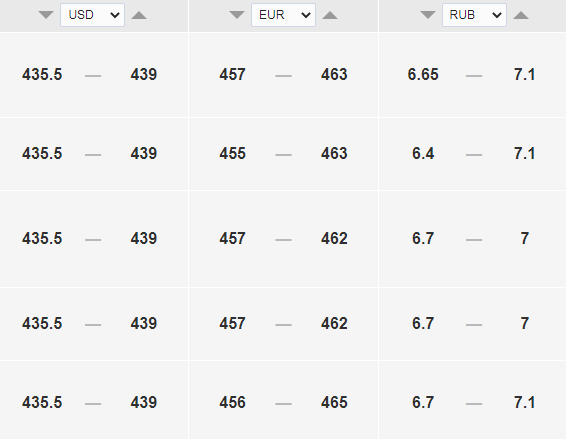This screenshot has width=566, height=439.
Task: Sort USD column descending with down arrow
Action: tap(46, 15)
